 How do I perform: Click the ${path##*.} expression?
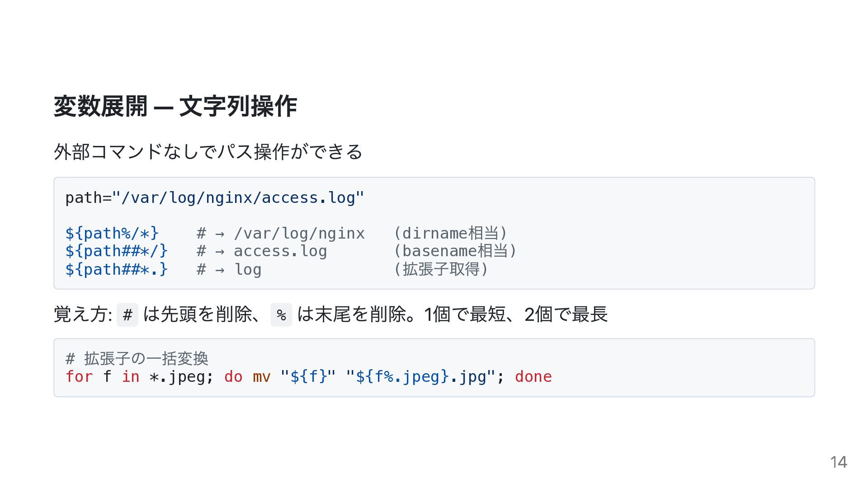[117, 269]
